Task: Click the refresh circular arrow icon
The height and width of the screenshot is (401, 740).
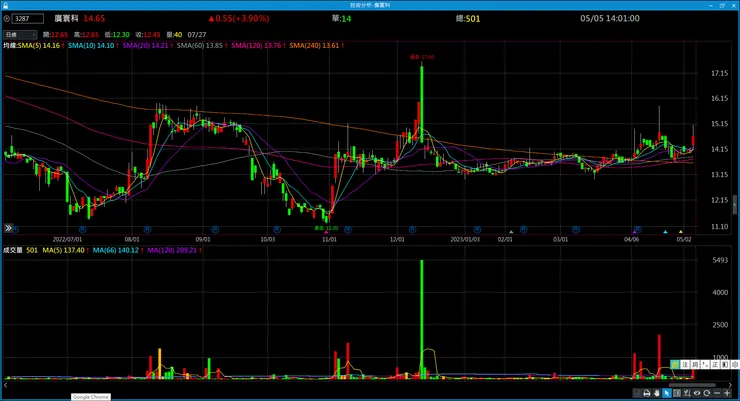Action: pos(706,393)
